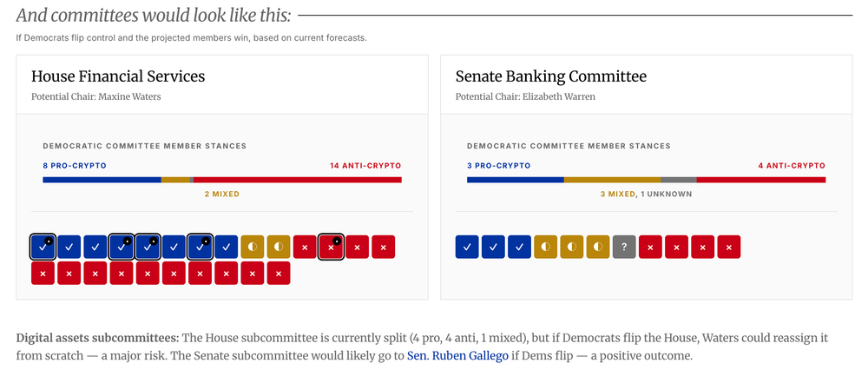Click the "14 ANTI-CRYPTO" label in House panel
The image size is (868, 383).
tap(365, 165)
